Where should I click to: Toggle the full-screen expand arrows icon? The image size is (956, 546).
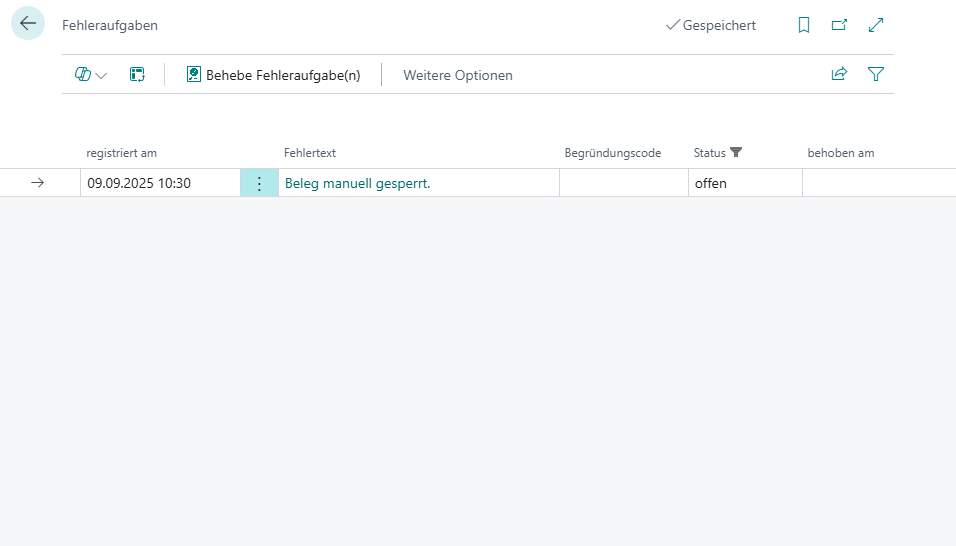pos(876,25)
